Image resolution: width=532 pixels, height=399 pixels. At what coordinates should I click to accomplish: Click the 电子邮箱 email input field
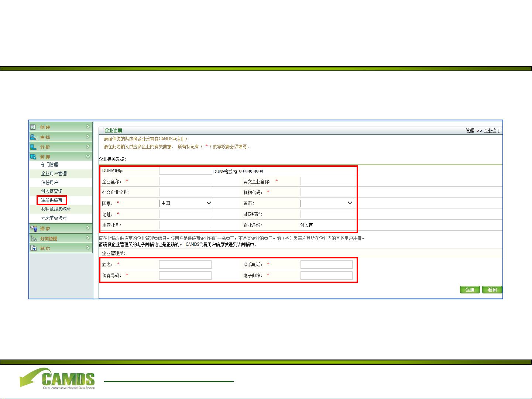coord(326,275)
